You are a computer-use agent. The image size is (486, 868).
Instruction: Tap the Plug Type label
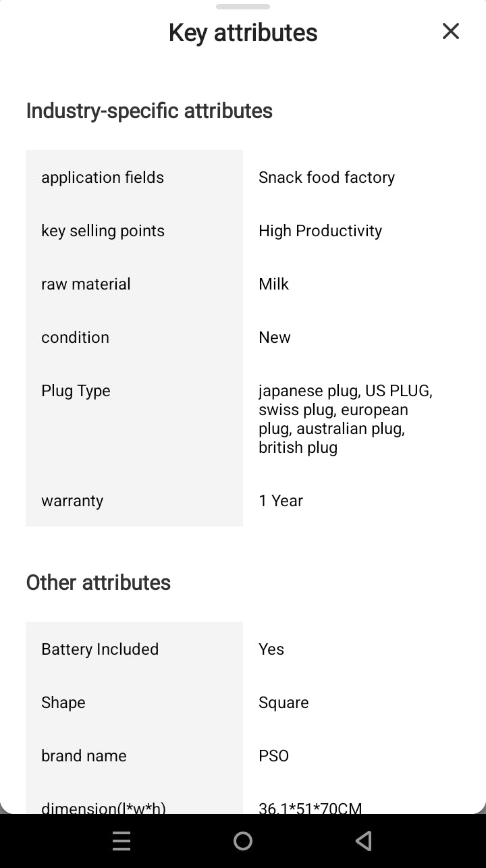[76, 391]
